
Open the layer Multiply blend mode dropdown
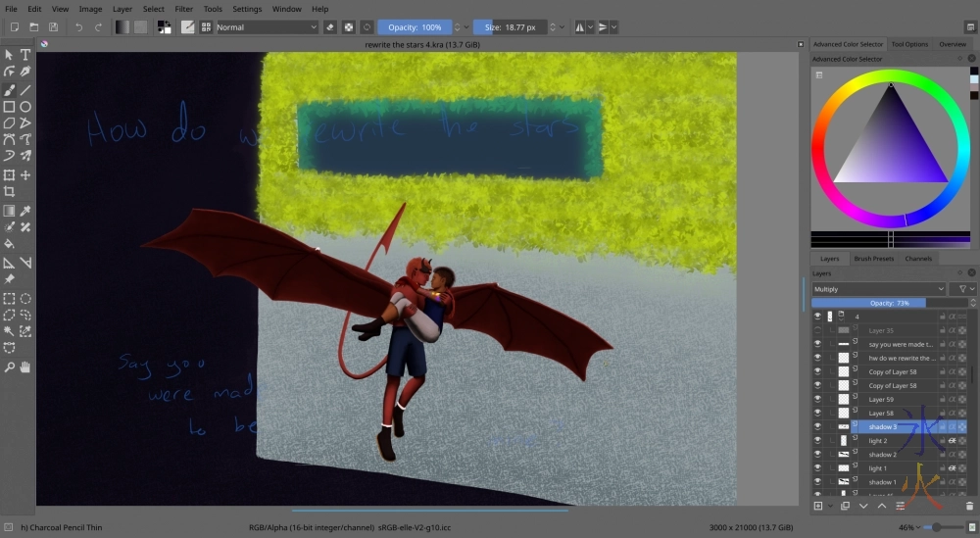point(879,289)
